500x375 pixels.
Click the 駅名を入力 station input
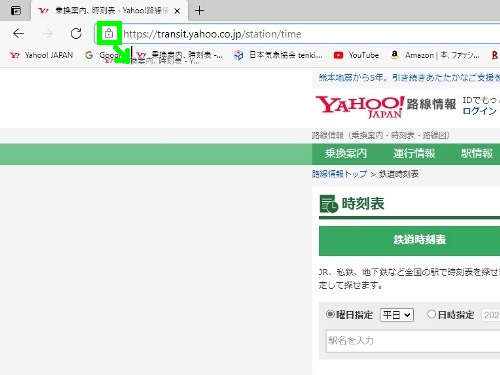pos(413,341)
